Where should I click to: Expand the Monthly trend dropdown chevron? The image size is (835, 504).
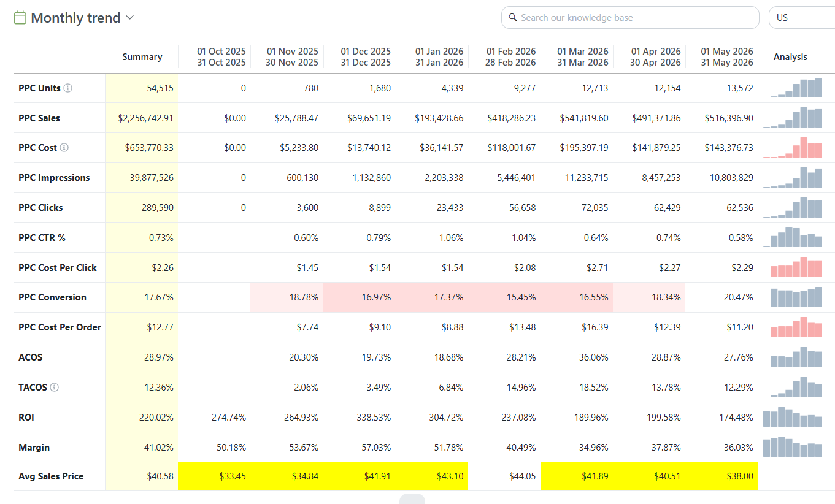[129, 18]
